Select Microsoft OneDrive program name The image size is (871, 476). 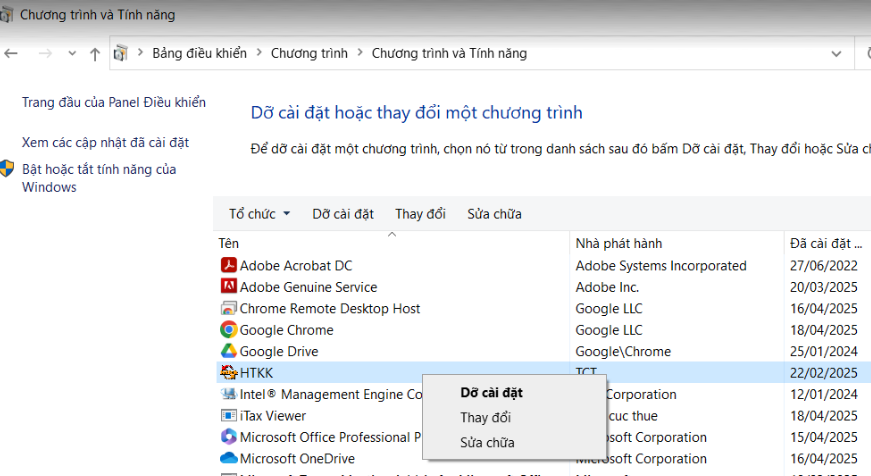pos(297,459)
